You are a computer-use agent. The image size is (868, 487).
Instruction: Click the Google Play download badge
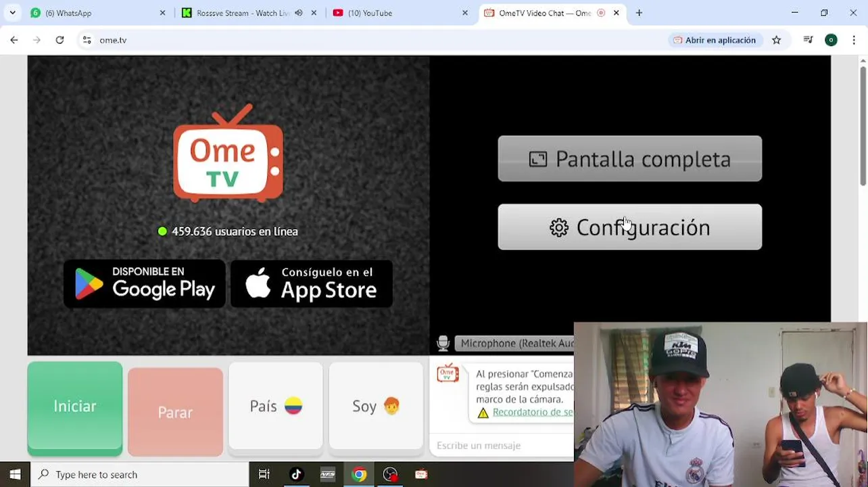[x=145, y=283]
